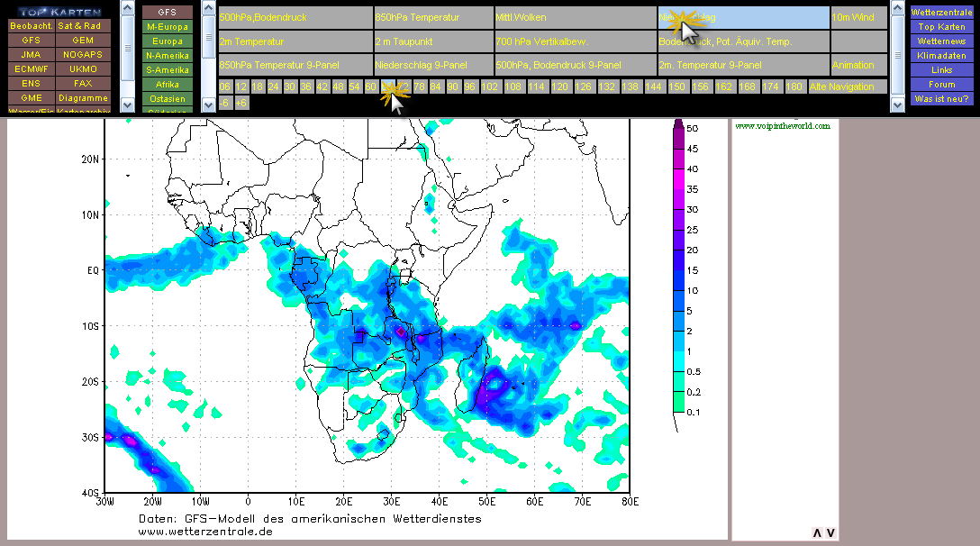Jump to forecast hour 78
The width and height of the screenshot is (980, 546).
coord(420,86)
